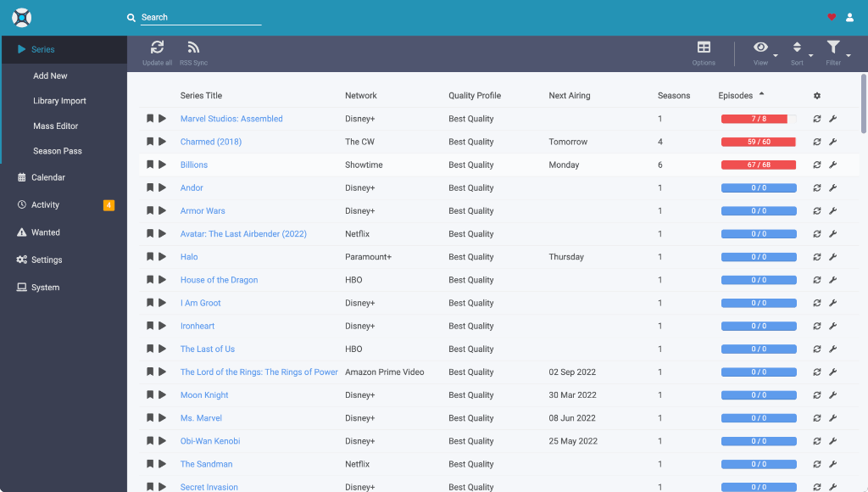Viewport: 868px width, 492px height.
Task: Open the episodes column settings gear
Action: (x=816, y=96)
